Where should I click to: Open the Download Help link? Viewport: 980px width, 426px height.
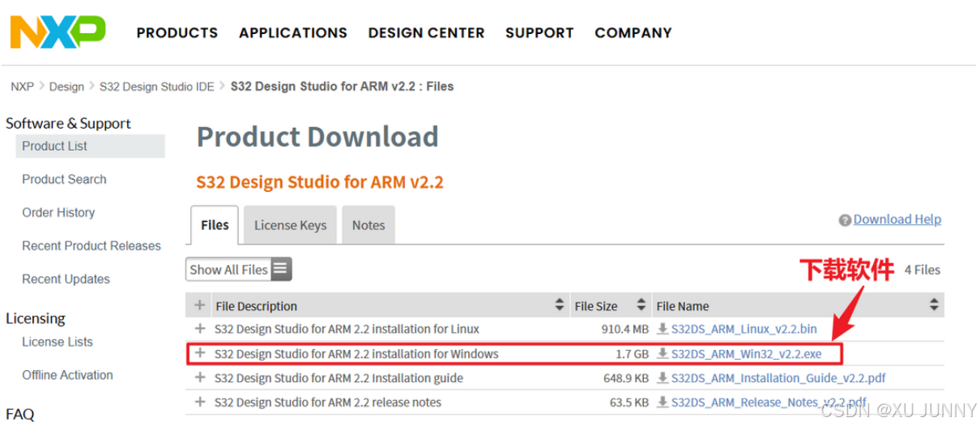pyautogui.click(x=897, y=219)
